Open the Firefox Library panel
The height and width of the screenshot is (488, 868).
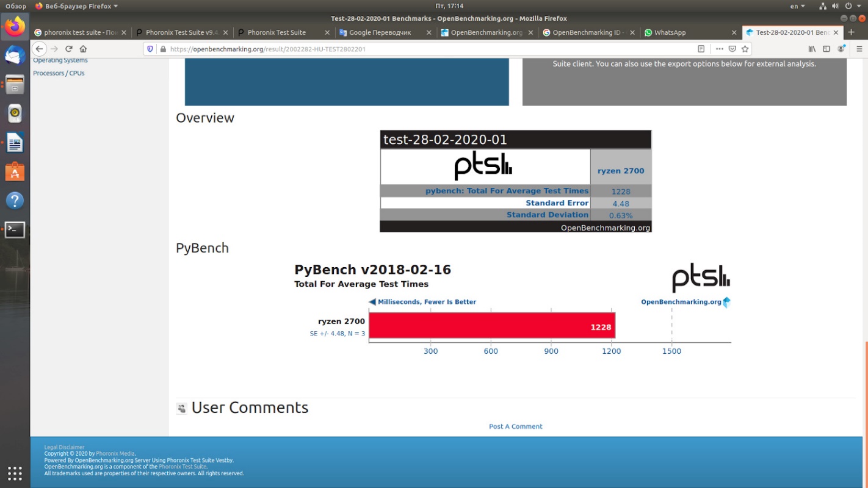pos(812,49)
